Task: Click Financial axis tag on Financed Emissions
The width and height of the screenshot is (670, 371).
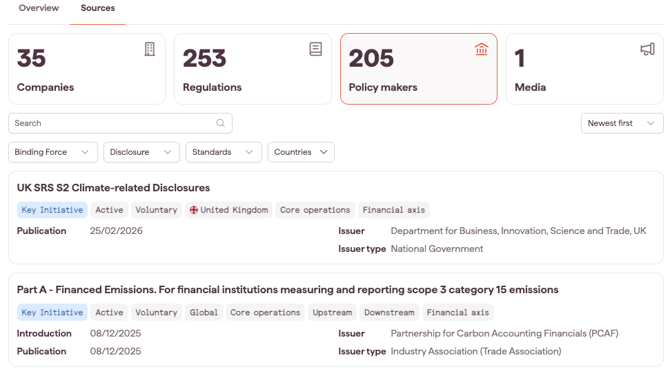Action: 458,312
